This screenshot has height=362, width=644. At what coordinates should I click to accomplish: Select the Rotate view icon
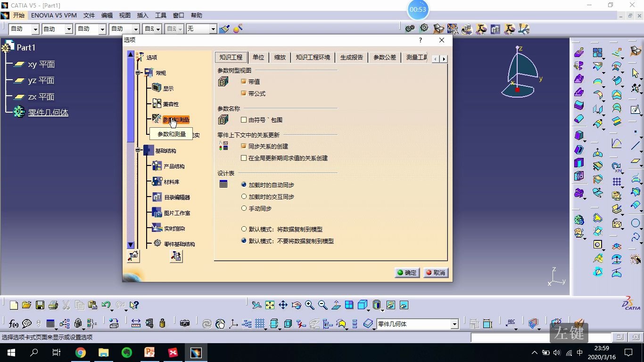(296, 305)
